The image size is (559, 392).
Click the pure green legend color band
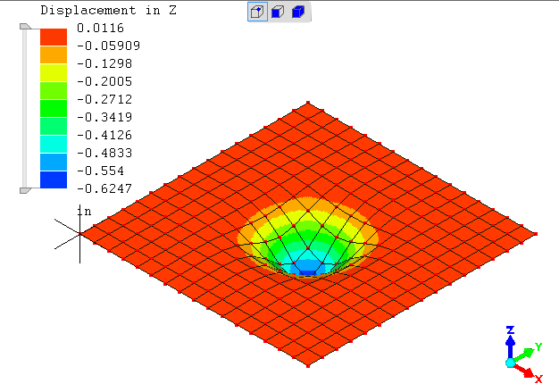54,108
